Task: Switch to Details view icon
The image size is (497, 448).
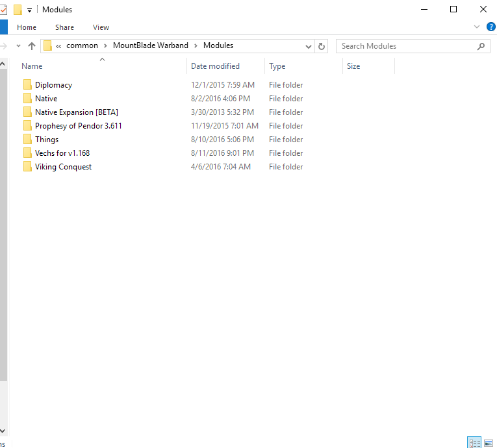Action: tap(474, 443)
